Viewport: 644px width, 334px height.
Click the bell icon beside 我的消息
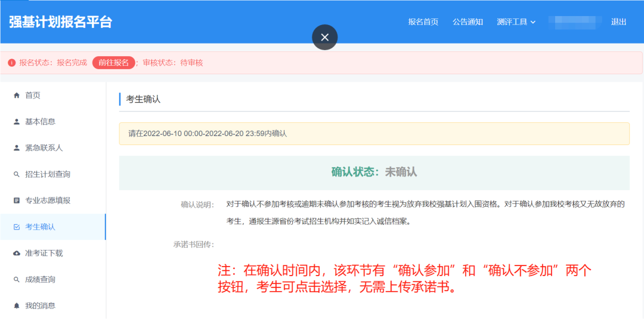(17, 306)
